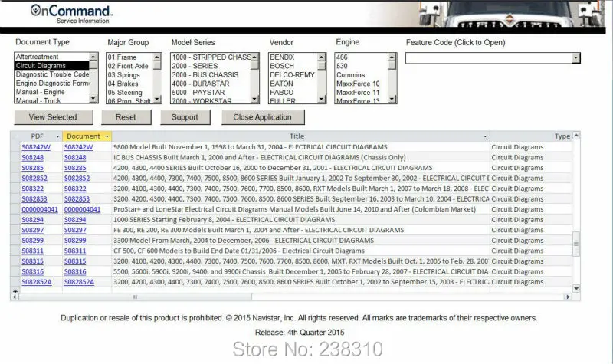Screen dimensions: 613x364
Task: Open the Feature Code dropdown arrow
Action: tap(576, 58)
